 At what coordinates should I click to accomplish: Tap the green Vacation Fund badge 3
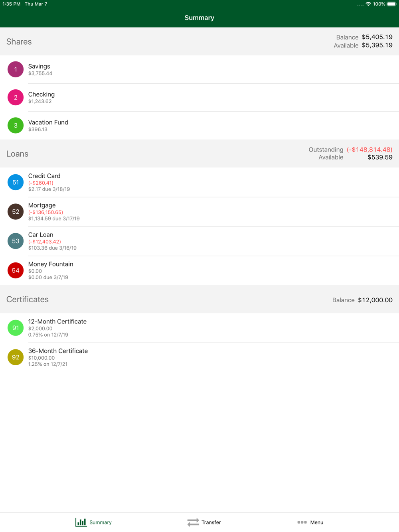[16, 125]
